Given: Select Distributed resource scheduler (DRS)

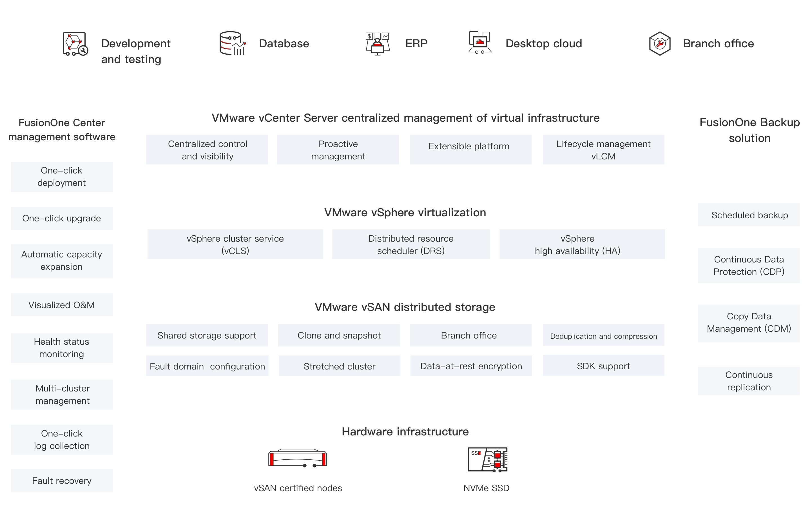Looking at the screenshot, I should coord(411,244).
